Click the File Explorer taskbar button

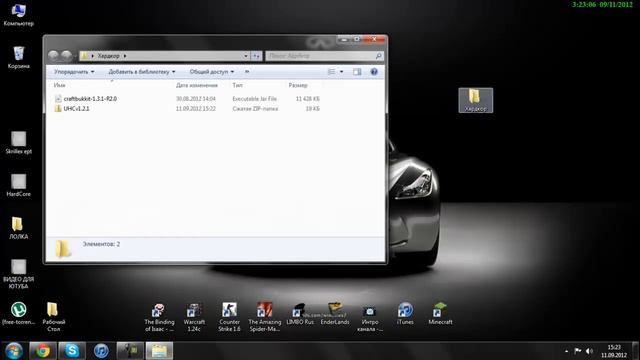[x=160, y=351]
